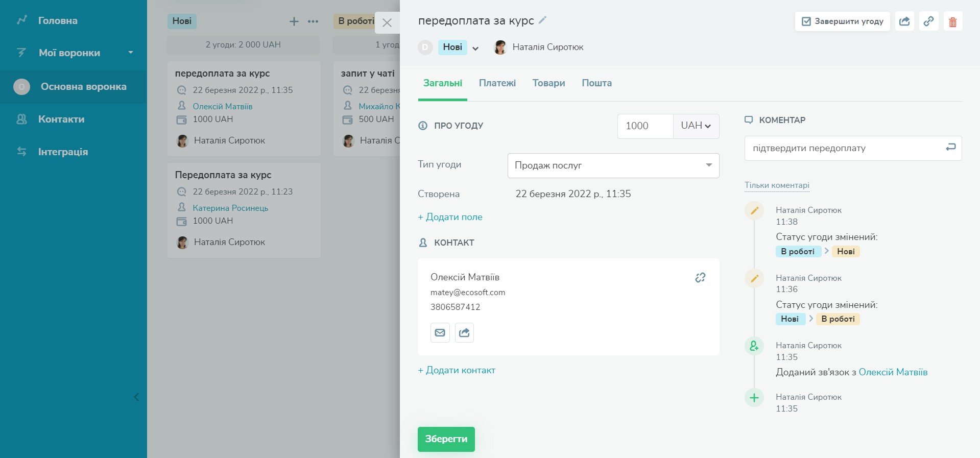Click the email envelope icon in contact card
Screen dimensions: 980x458
(440, 333)
